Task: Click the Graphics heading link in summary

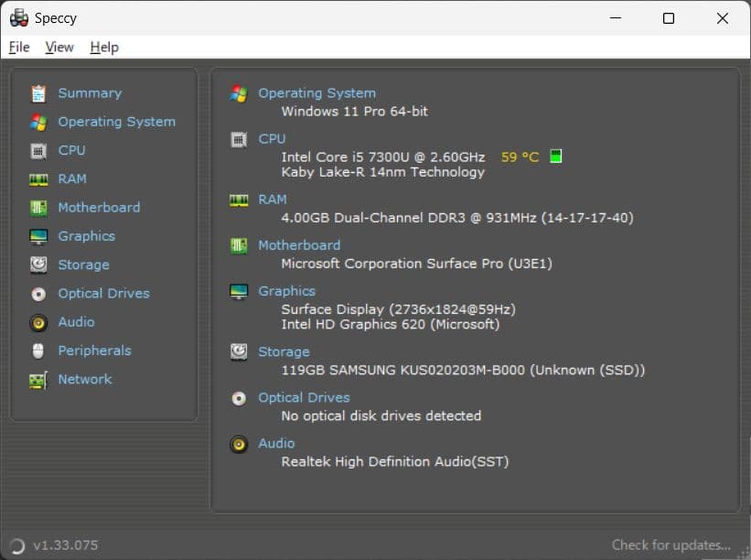Action: [x=287, y=291]
